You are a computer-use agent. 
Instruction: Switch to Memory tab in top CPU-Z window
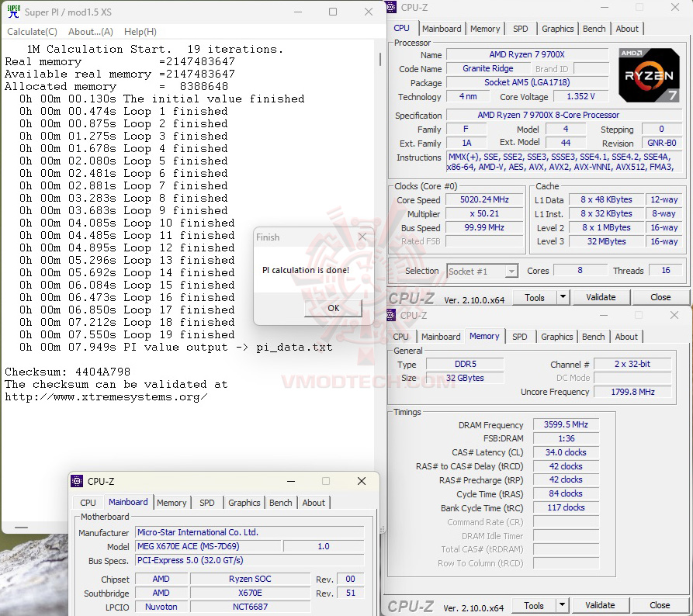click(485, 29)
